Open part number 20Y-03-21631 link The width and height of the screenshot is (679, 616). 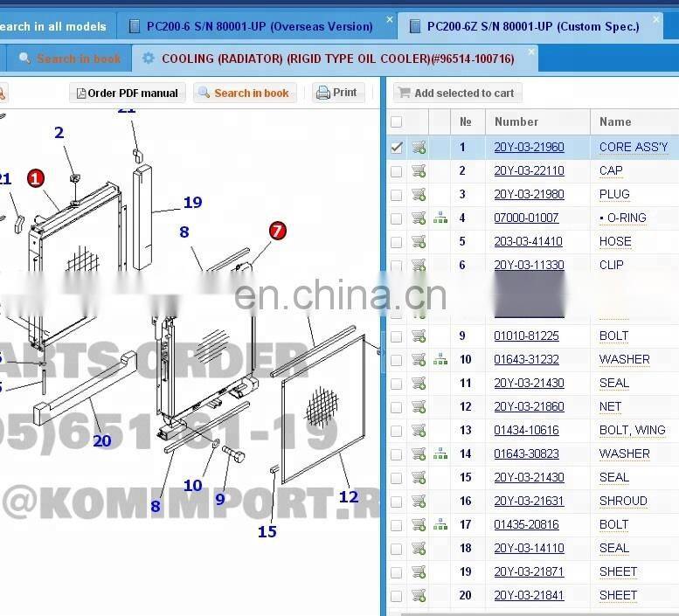tap(529, 501)
